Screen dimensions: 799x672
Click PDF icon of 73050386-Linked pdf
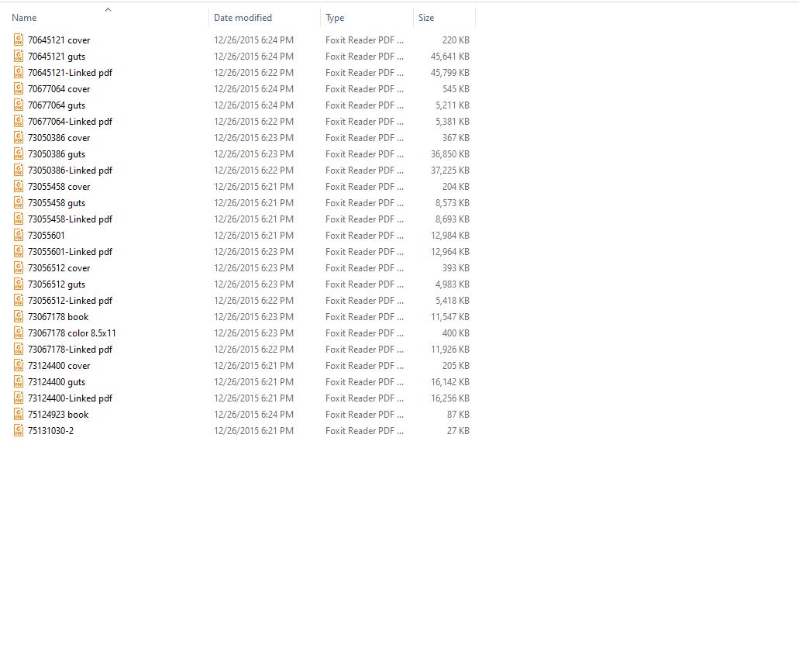pos(19,171)
